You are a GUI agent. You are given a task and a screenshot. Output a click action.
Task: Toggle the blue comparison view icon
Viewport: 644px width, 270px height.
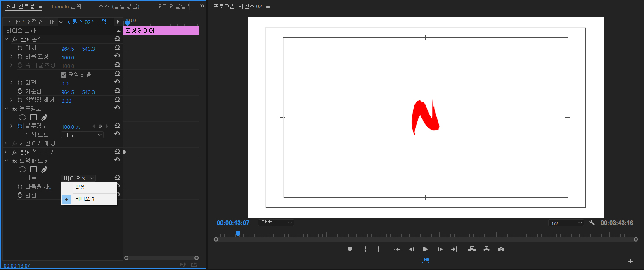(426, 260)
